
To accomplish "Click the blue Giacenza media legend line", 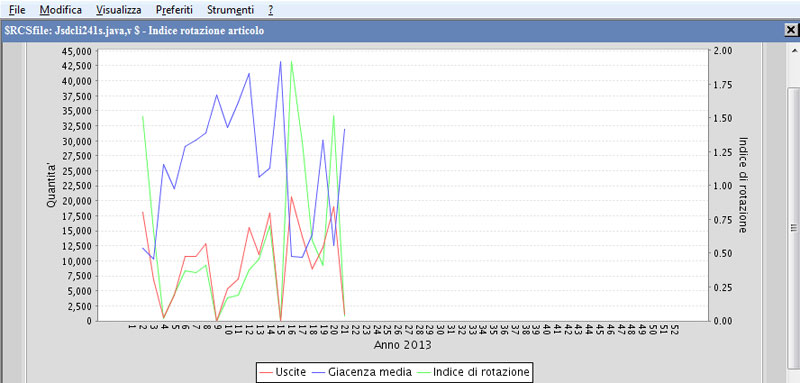I will [319, 372].
